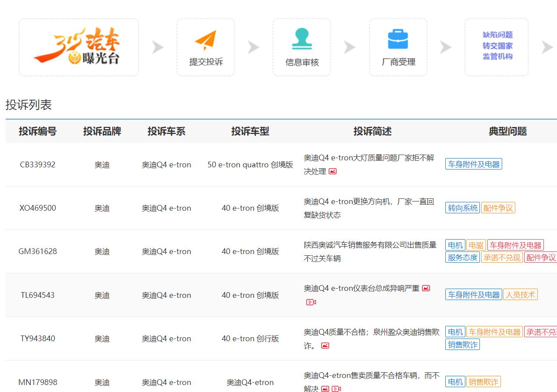Click the 投诉编号 column header
This screenshot has width=557, height=392.
tap(38, 131)
